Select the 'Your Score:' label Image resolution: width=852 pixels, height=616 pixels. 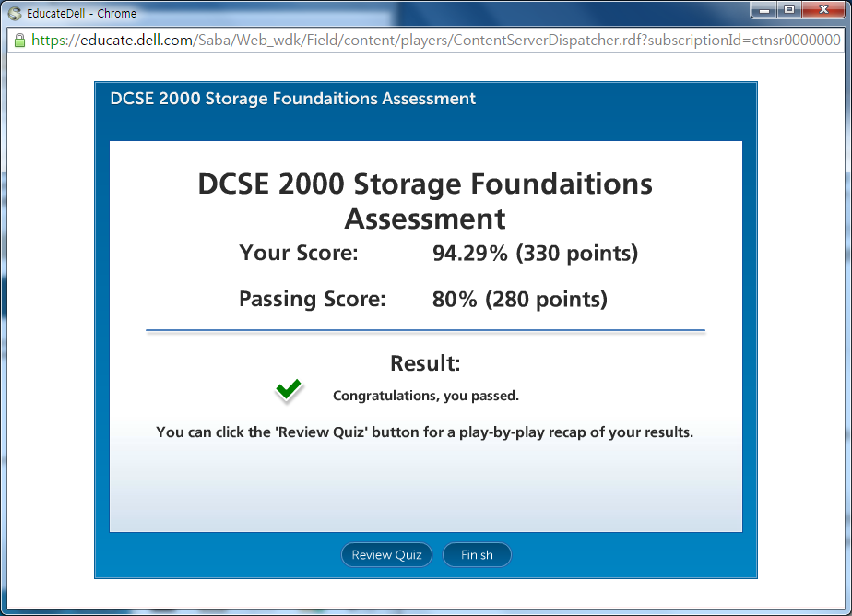(299, 253)
